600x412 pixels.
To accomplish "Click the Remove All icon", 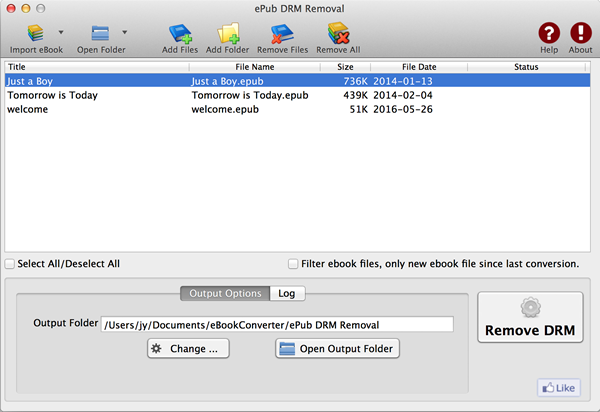I will point(338,33).
